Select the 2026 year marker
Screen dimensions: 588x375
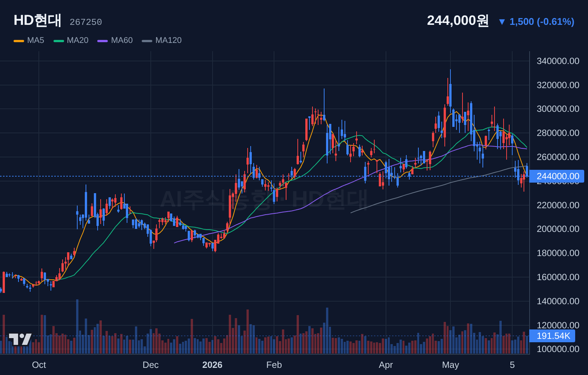[212, 365]
